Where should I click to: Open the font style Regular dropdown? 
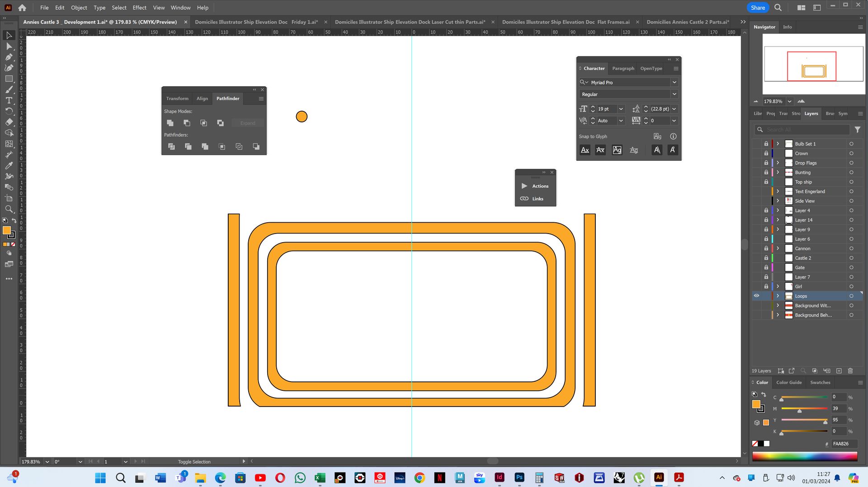[x=674, y=94]
